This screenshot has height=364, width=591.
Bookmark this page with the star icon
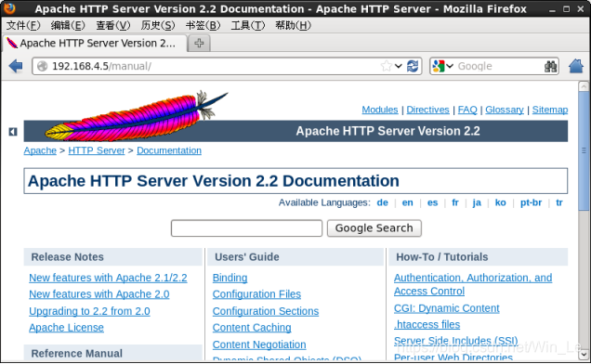tap(387, 66)
